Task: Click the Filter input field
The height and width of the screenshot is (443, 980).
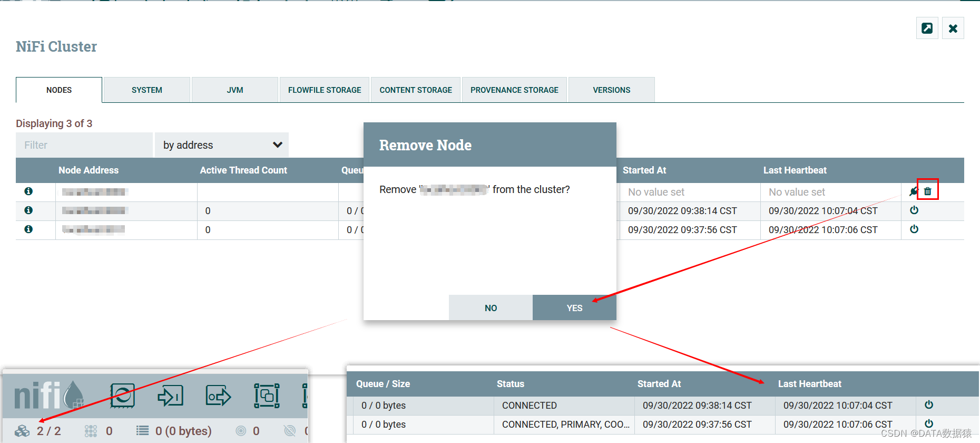Action: coord(84,145)
